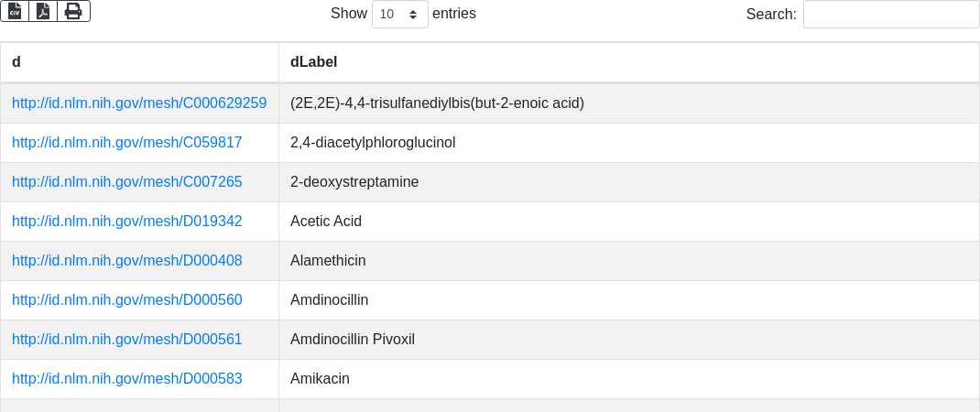Open the mesh/C007265 link
This screenshot has width=980, height=412.
127,182
